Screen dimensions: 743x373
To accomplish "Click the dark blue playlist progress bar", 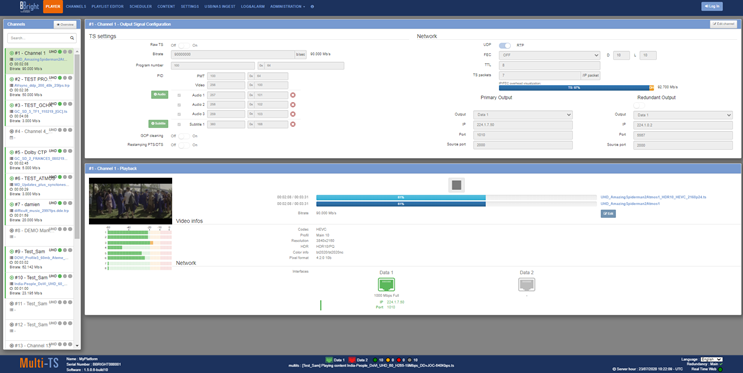I will coord(456,204).
